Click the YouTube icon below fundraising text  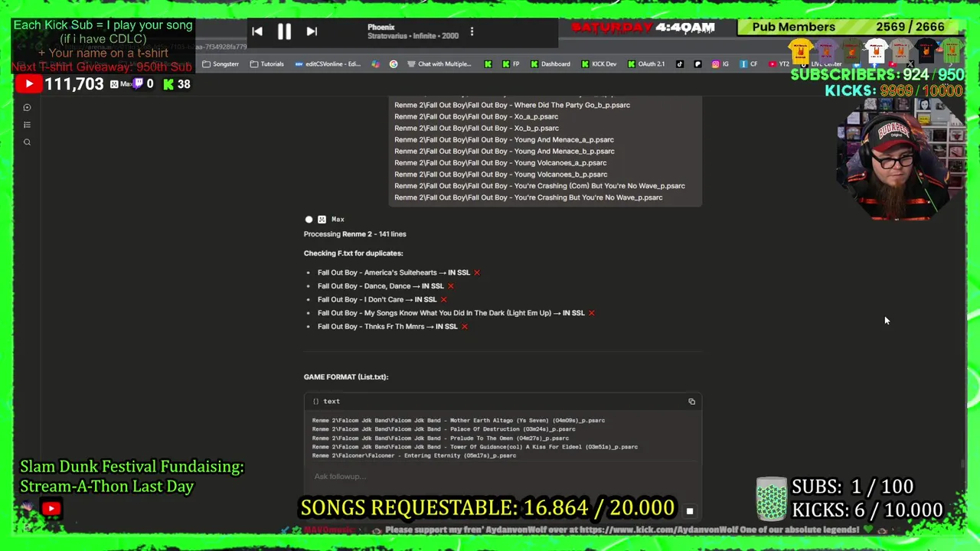[x=51, y=508]
